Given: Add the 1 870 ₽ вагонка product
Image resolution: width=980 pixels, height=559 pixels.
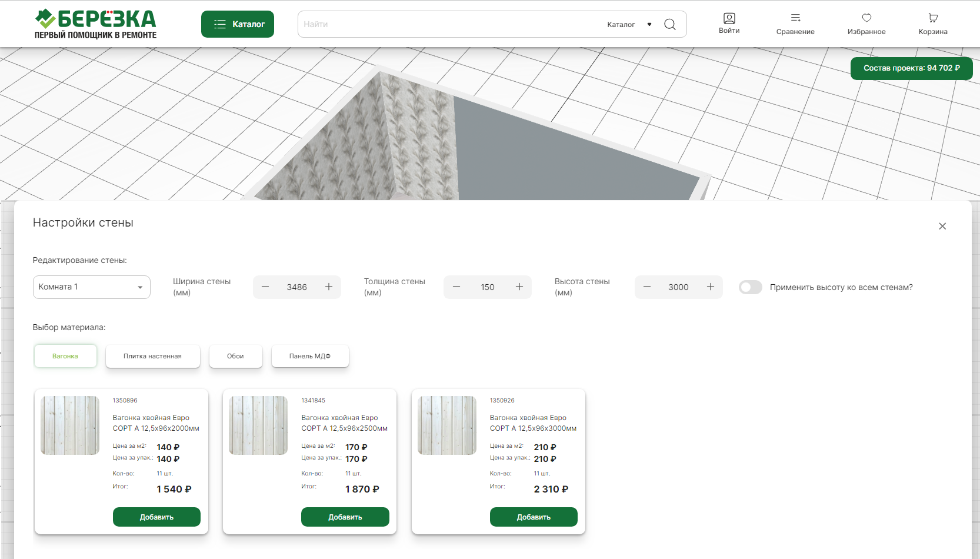Looking at the screenshot, I should (x=345, y=517).
